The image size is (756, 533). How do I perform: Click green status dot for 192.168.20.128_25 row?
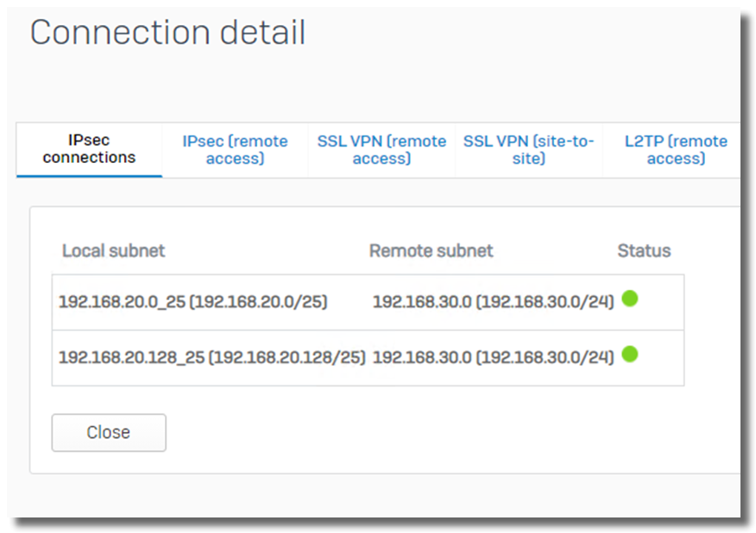pyautogui.click(x=630, y=354)
